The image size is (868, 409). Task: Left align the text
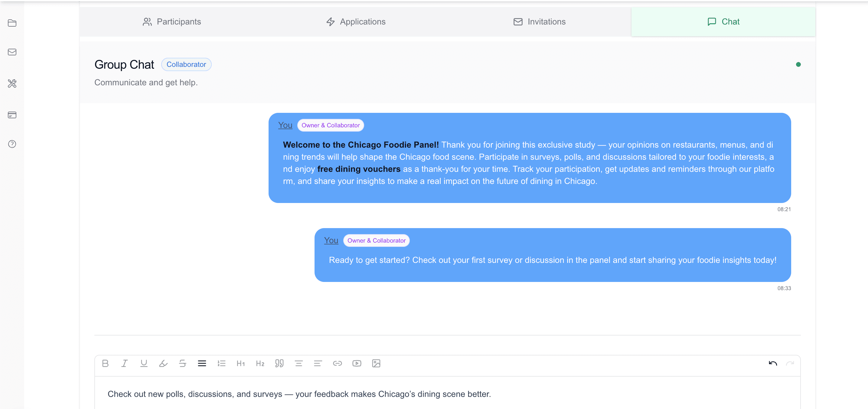318,363
